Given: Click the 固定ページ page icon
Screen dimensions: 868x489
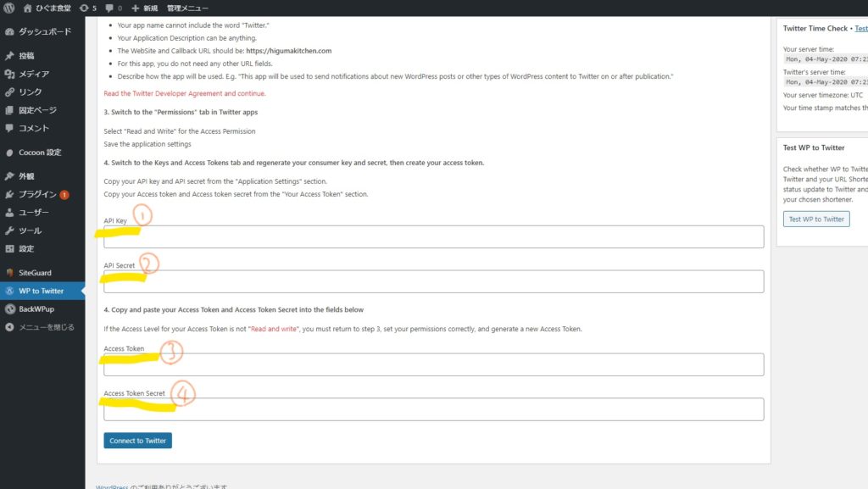Looking at the screenshot, I should pyautogui.click(x=9, y=110).
